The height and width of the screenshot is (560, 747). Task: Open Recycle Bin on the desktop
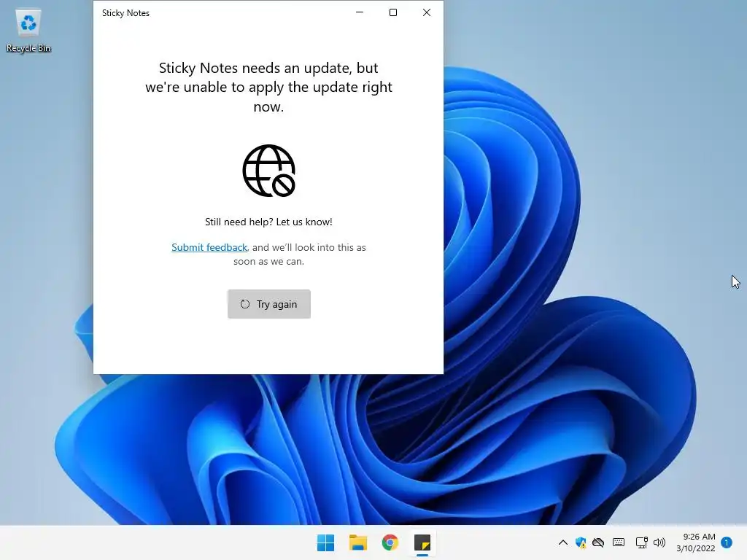pyautogui.click(x=28, y=31)
